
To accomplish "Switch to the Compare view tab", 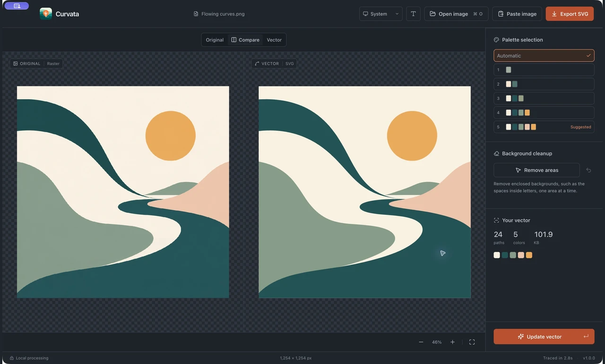I will point(245,40).
